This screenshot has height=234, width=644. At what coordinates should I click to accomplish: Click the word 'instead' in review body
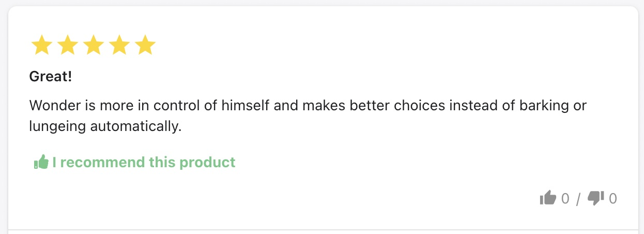point(471,106)
